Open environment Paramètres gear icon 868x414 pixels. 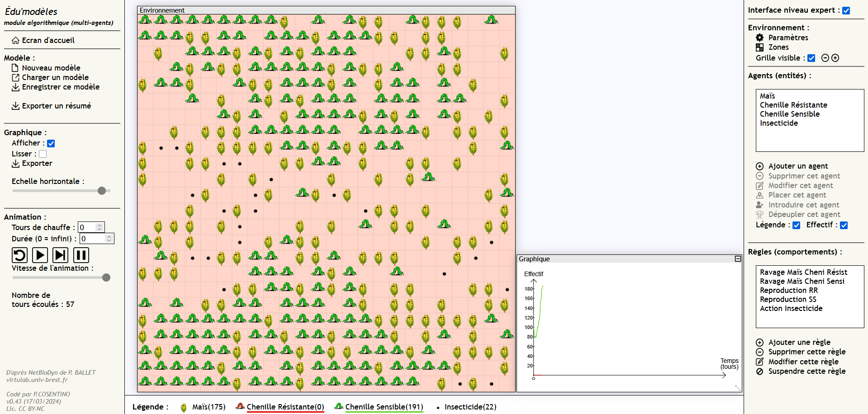tap(760, 38)
